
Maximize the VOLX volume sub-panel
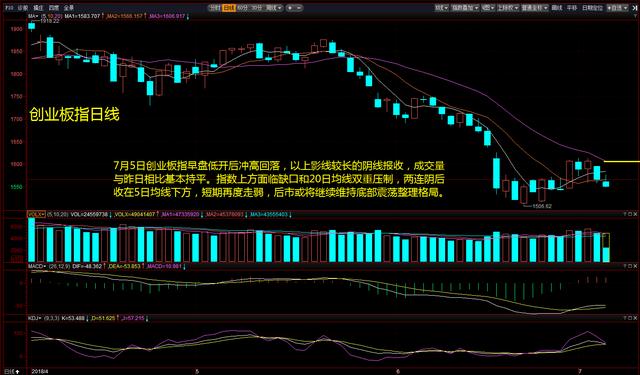(630, 214)
